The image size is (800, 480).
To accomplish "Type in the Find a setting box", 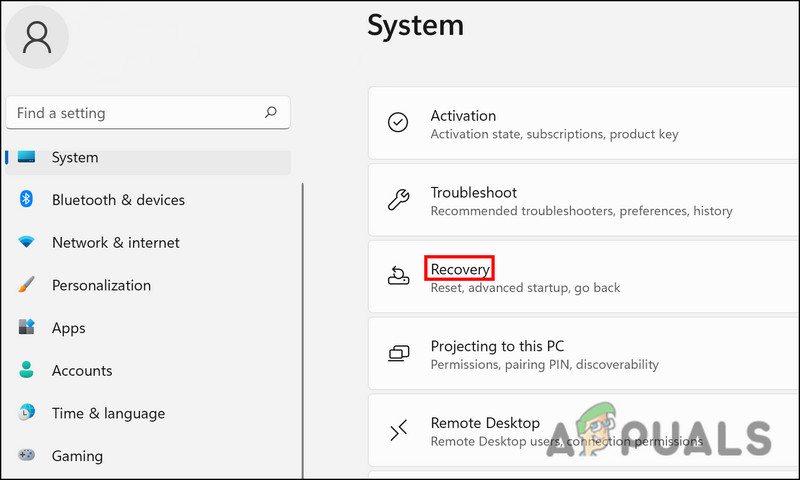I will click(x=135, y=113).
